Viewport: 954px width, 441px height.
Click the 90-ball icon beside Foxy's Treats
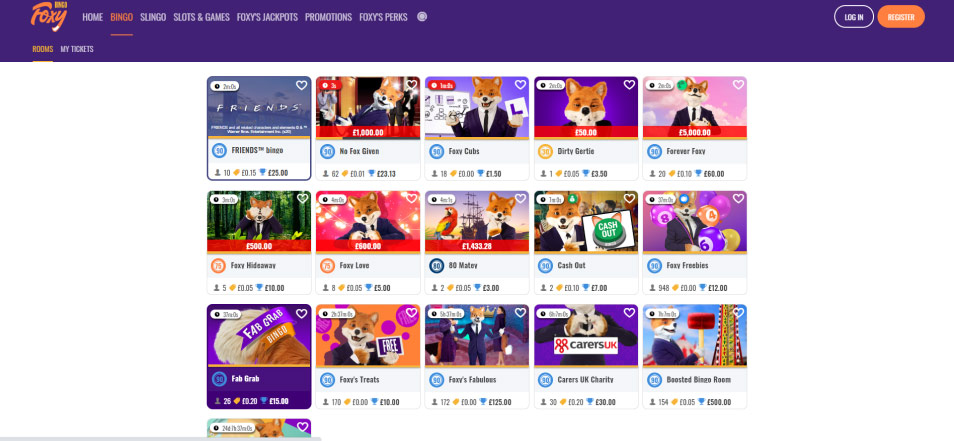[x=328, y=380]
